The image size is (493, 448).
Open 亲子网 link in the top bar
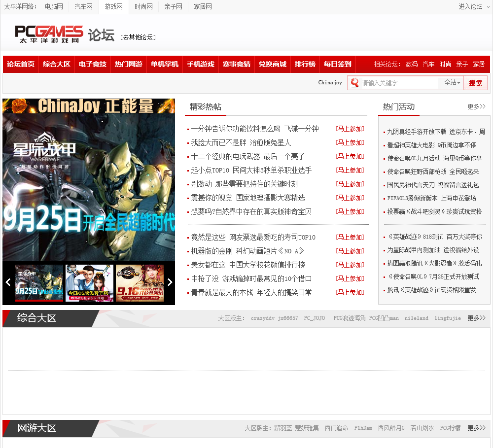(x=173, y=6)
